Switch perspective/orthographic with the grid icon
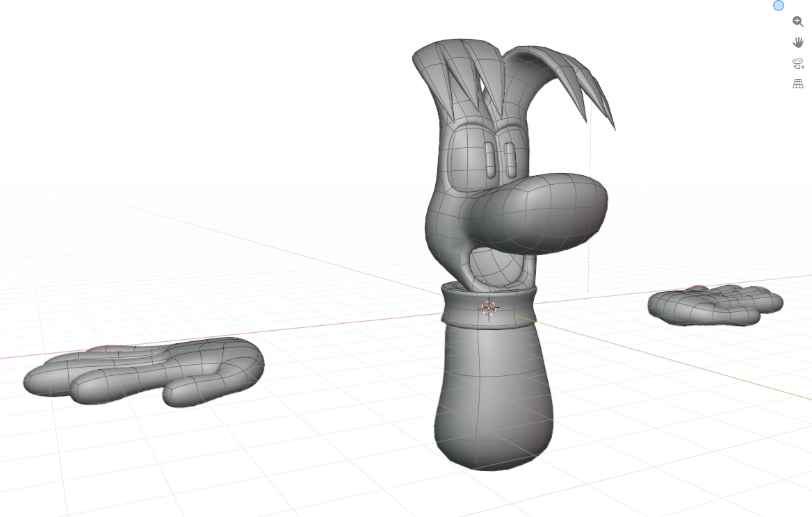The height and width of the screenshot is (517, 812). pyautogui.click(x=798, y=84)
